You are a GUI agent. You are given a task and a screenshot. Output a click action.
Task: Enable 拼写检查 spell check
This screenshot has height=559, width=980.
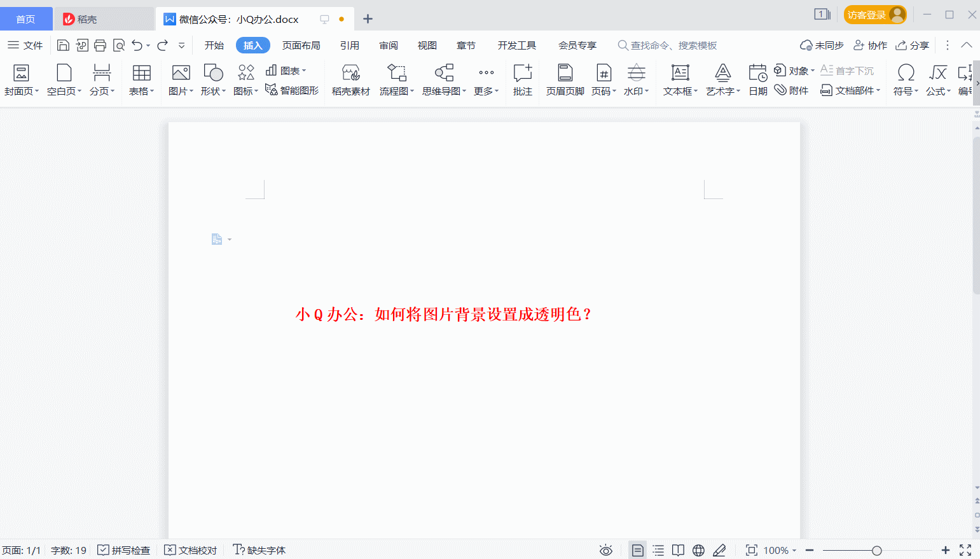[x=123, y=549]
